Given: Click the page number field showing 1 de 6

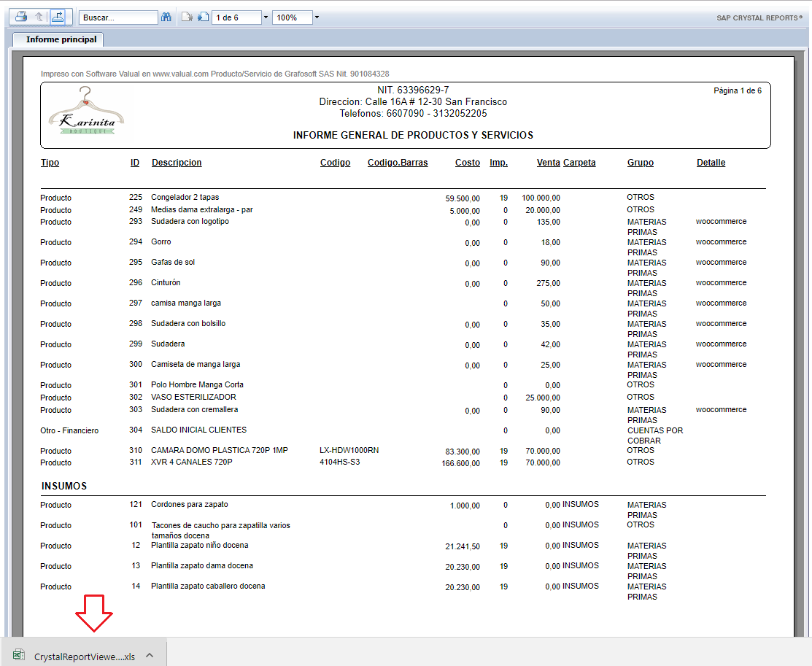Looking at the screenshot, I should pyautogui.click(x=236, y=18).
